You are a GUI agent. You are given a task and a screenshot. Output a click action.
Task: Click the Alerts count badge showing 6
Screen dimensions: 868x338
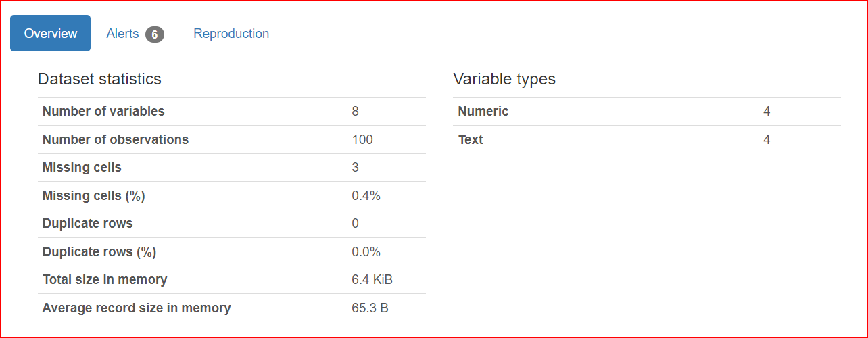pyautogui.click(x=155, y=34)
